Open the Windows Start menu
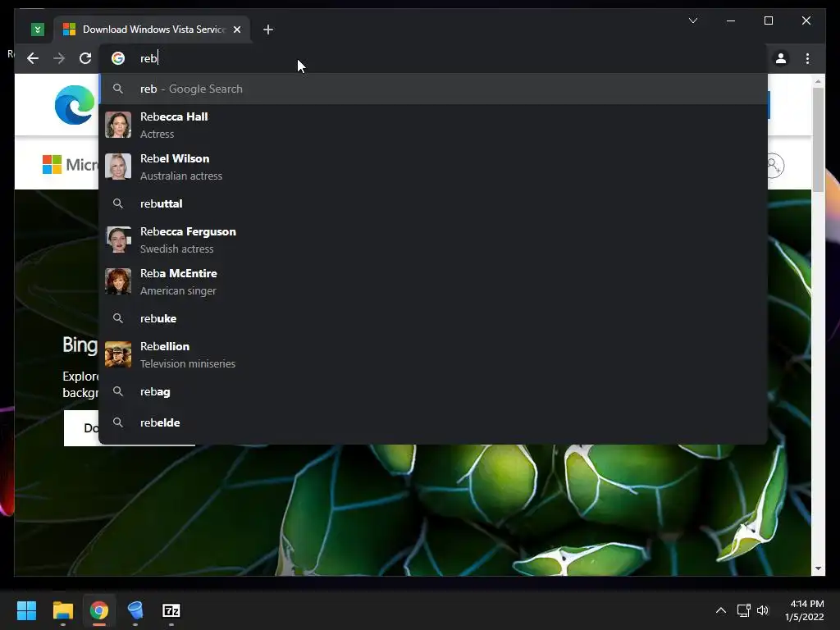The image size is (840, 630). click(26, 610)
